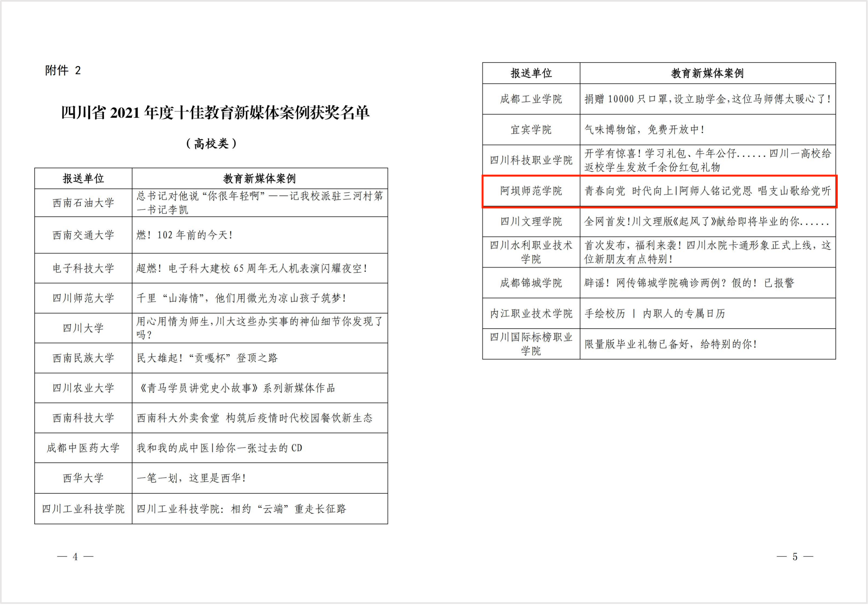This screenshot has width=868, height=605.
Task: Click the text '气味博物馆,免费开放中!'
Action: coord(644,130)
